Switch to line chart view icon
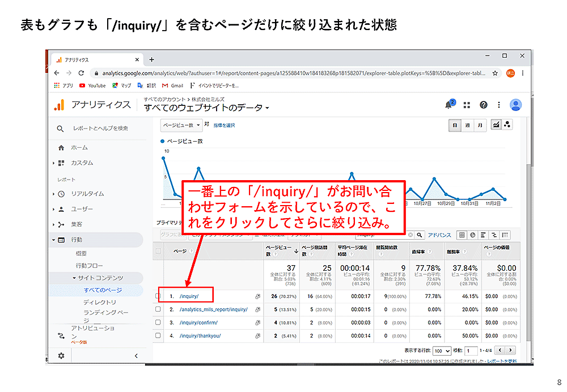Image resolution: width=567 pixels, height=392 pixels. point(496,125)
